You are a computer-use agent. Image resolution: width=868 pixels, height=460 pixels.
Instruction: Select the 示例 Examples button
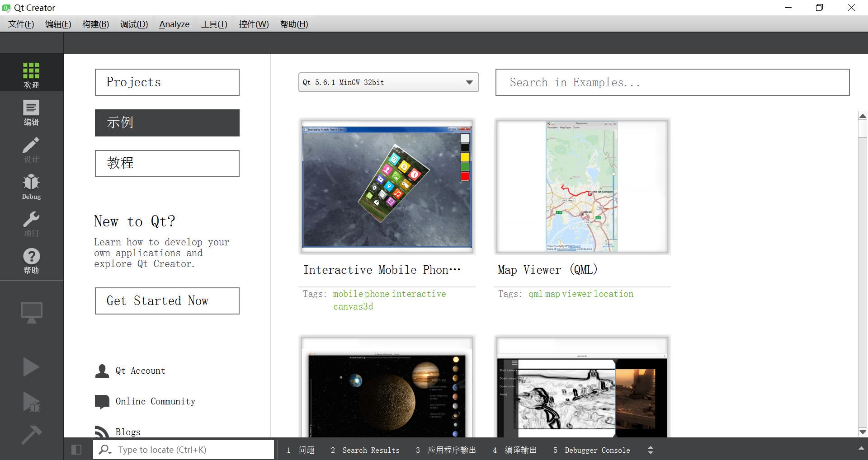click(167, 123)
